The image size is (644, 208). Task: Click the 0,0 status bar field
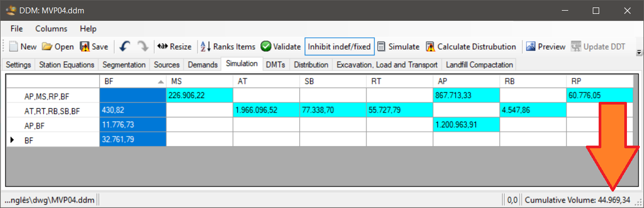pyautogui.click(x=512, y=200)
